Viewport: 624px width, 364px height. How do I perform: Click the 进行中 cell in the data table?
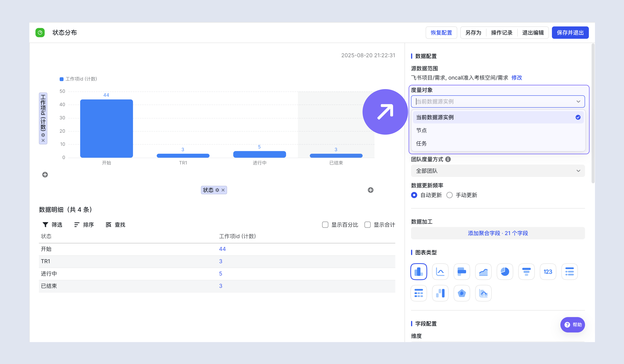pos(49,274)
